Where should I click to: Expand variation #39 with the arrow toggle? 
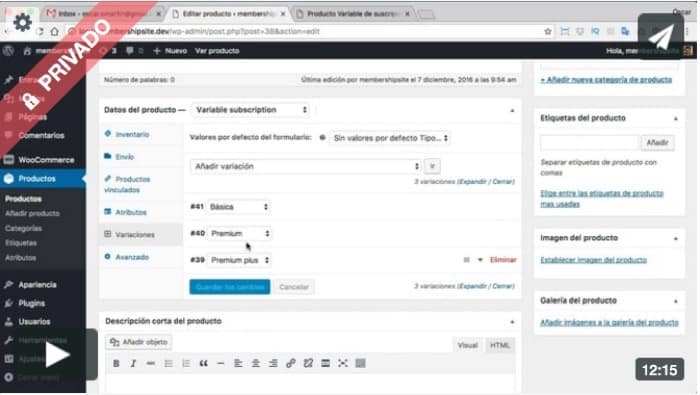480,260
